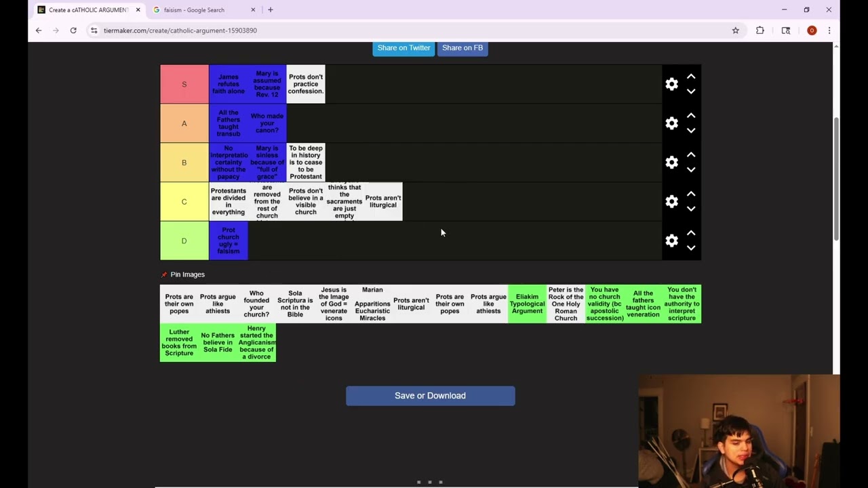Select 'Jesus is the Image of God' tile

coord(334,304)
